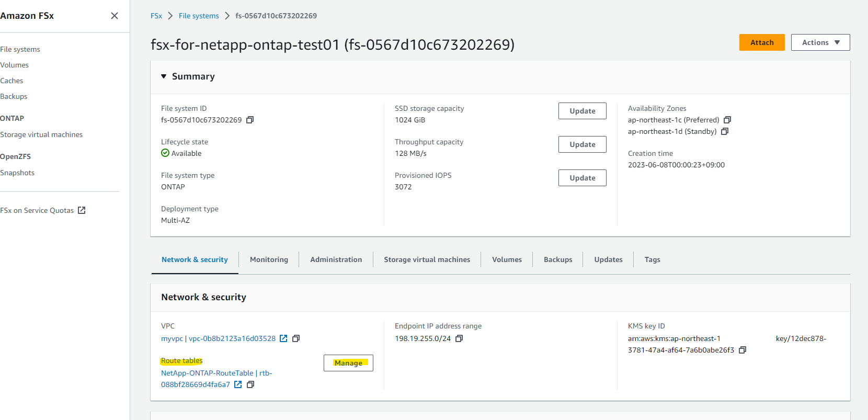Open the Administration tab

(336, 259)
